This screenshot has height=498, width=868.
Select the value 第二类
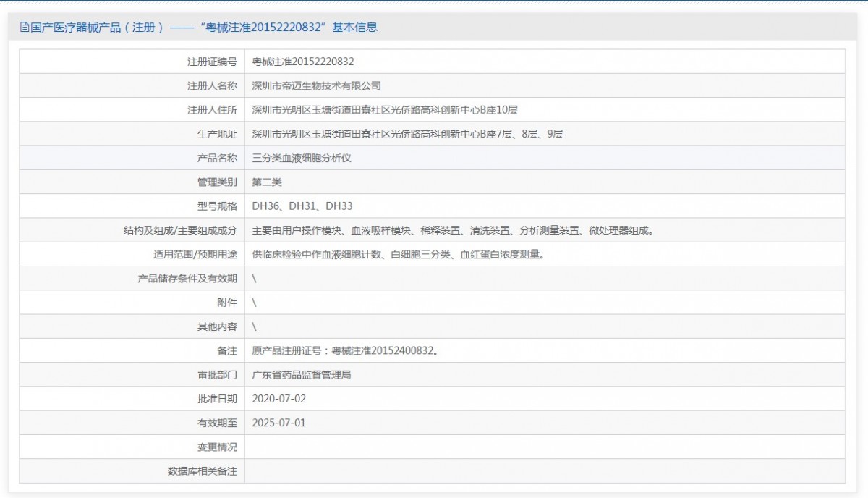click(x=267, y=182)
